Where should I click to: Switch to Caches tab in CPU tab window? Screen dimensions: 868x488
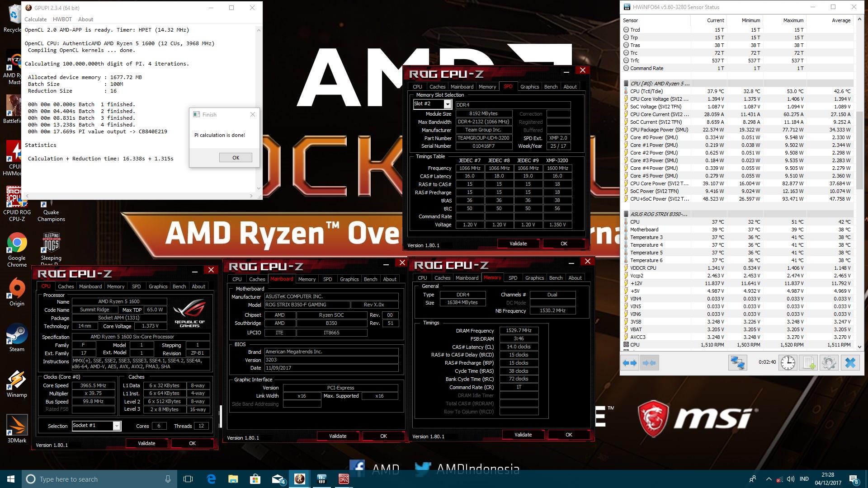[x=66, y=286]
